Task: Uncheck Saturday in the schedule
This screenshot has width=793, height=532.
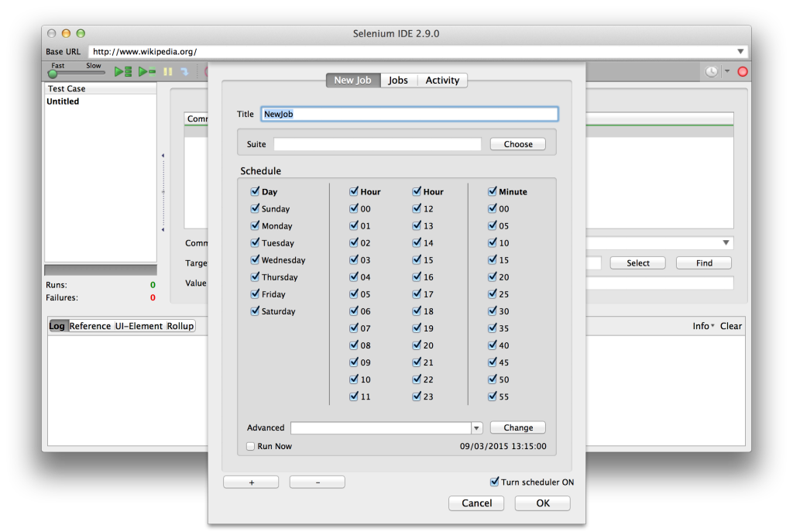Action: (255, 311)
